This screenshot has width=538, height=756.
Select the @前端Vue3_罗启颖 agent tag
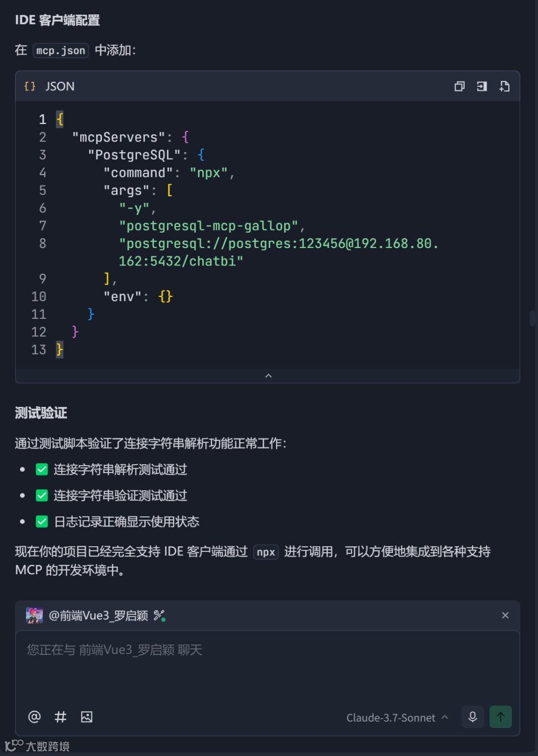pos(98,616)
